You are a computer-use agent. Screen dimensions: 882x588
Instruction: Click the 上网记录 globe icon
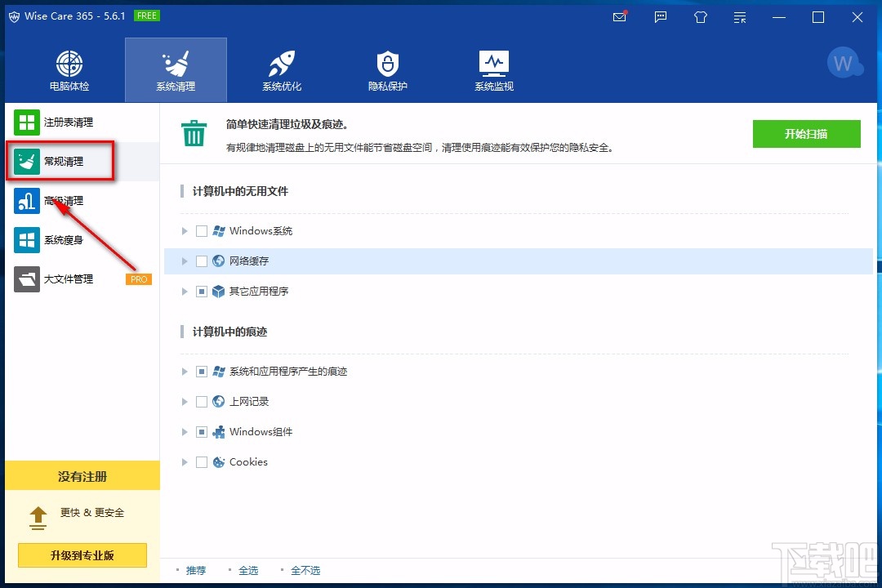(218, 402)
